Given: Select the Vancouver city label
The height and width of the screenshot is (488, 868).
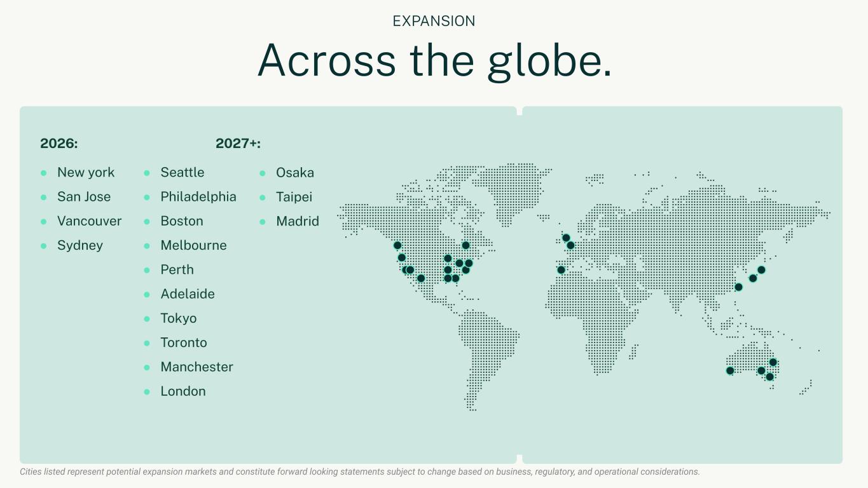Looking at the screenshot, I should (x=89, y=221).
